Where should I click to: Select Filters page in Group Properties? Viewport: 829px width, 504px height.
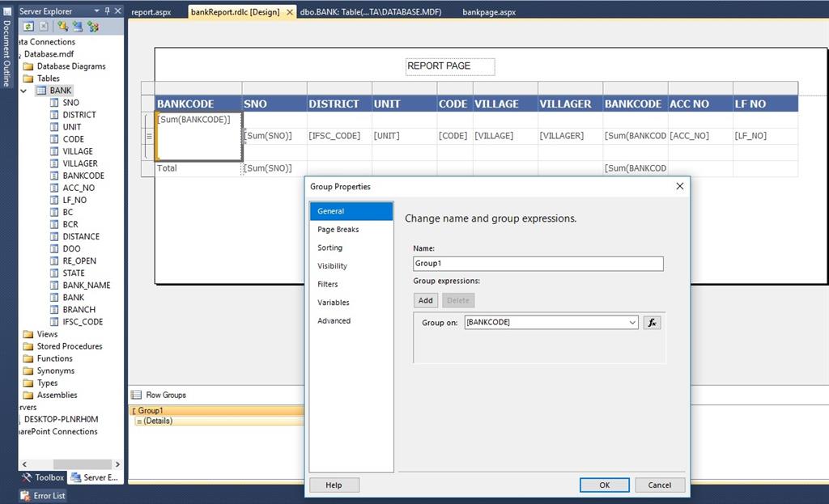coord(351,284)
